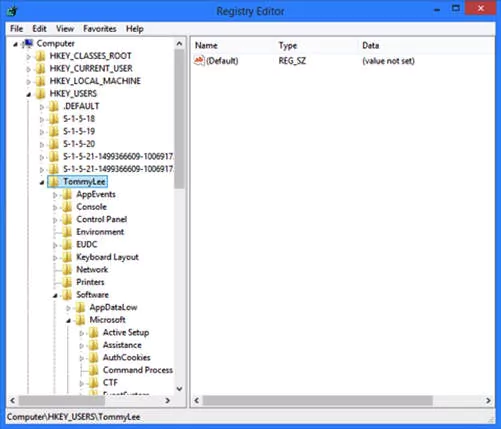Click the CTF key folder icon

pos(94,383)
